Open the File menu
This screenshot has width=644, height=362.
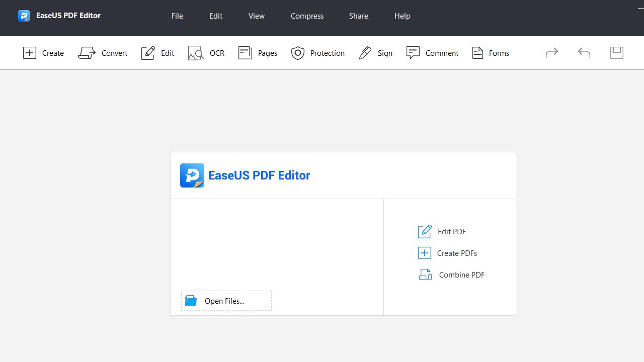click(177, 16)
